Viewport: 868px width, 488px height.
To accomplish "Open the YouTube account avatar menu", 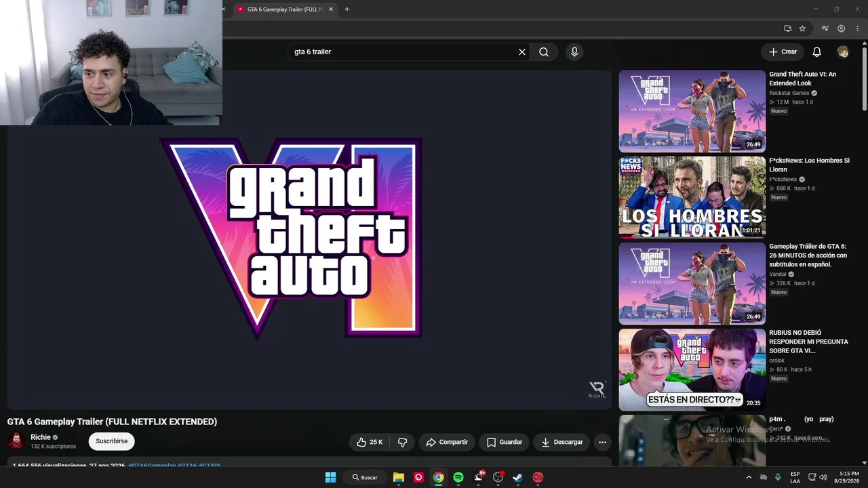I will coord(843,52).
